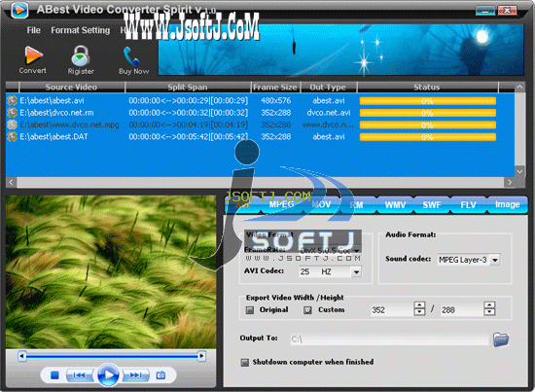Viewport: 535px width, 392px height.
Task: Increase the export height value
Action: click(x=489, y=305)
